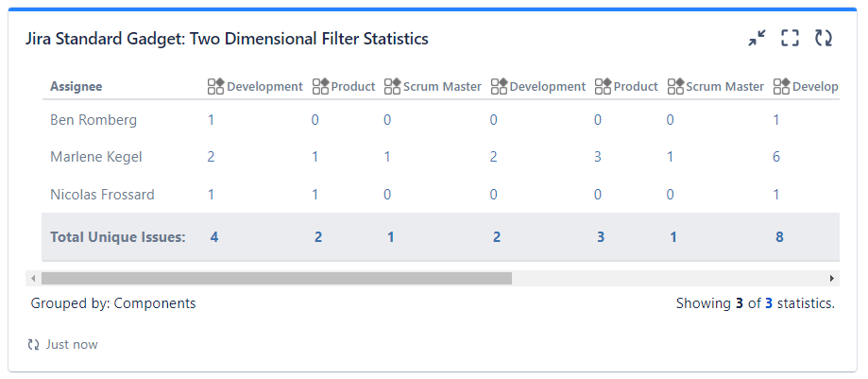Click the component icon beside first Development header
The image size is (868, 379).
215,87
